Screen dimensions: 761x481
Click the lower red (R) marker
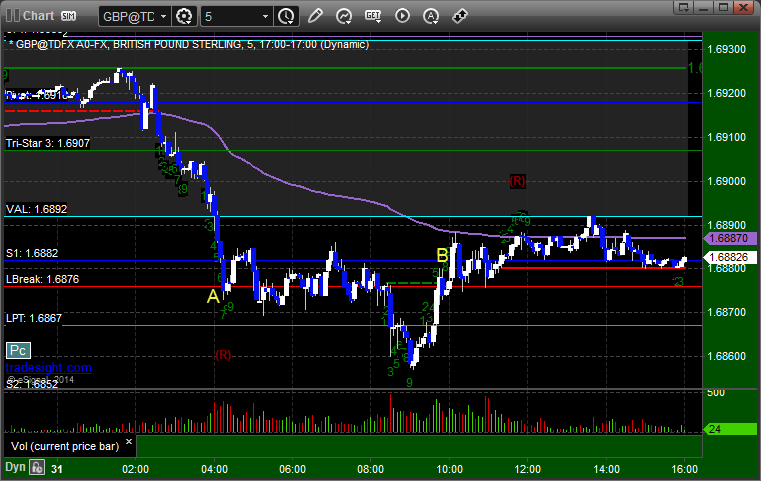point(223,355)
